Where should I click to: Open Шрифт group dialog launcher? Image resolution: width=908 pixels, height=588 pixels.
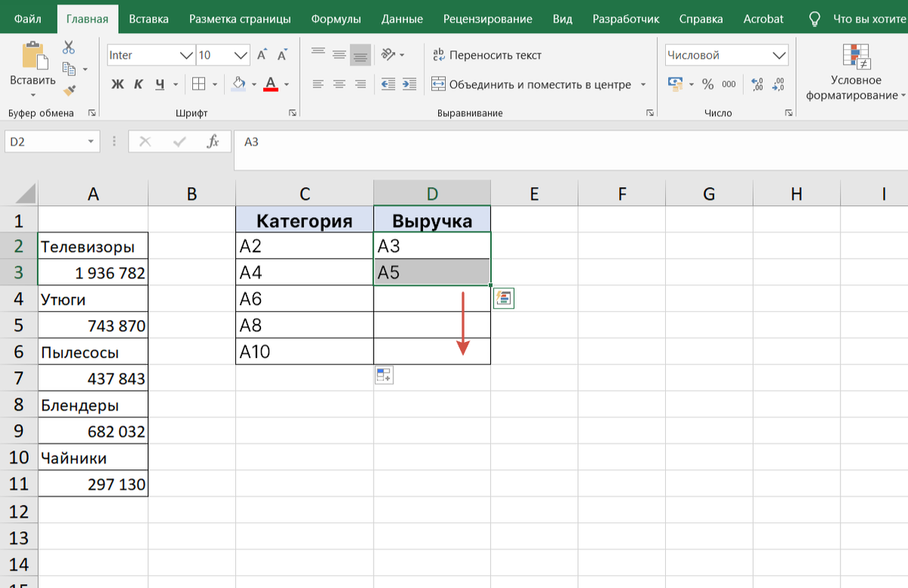(292, 113)
